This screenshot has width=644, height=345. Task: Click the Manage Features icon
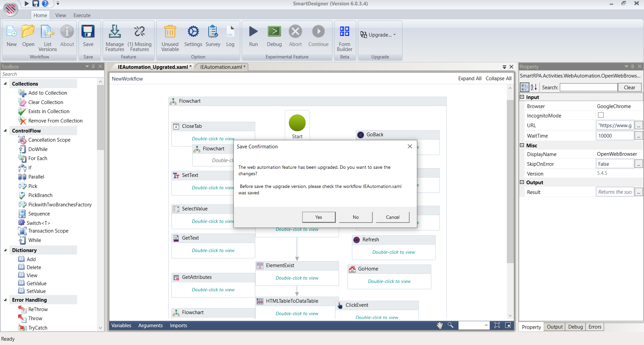115,32
